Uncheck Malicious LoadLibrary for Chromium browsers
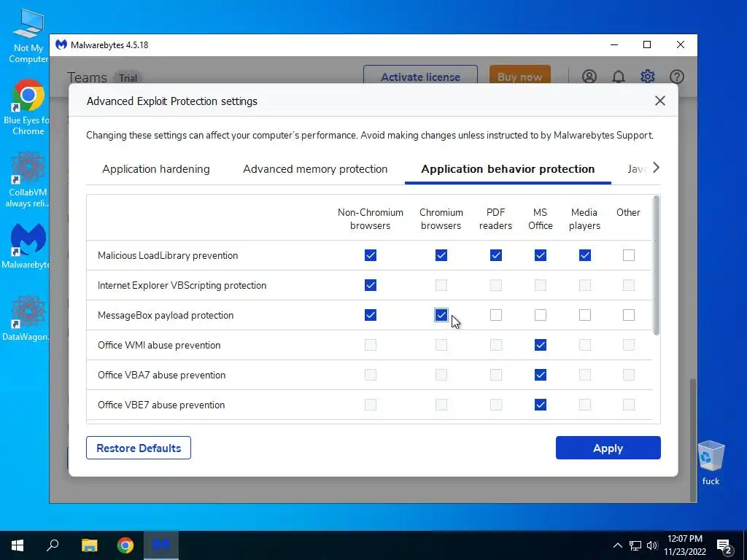 [441, 255]
